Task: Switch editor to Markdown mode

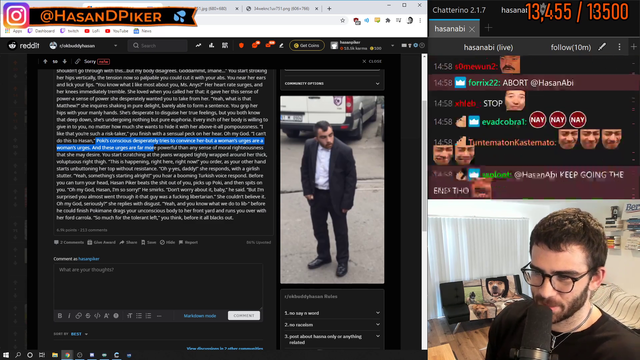Action: coord(200,316)
